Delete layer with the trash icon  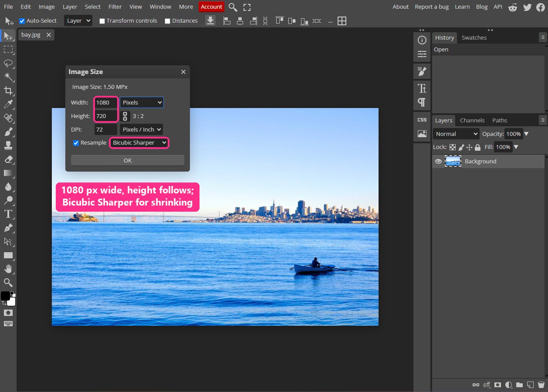pyautogui.click(x=541, y=385)
